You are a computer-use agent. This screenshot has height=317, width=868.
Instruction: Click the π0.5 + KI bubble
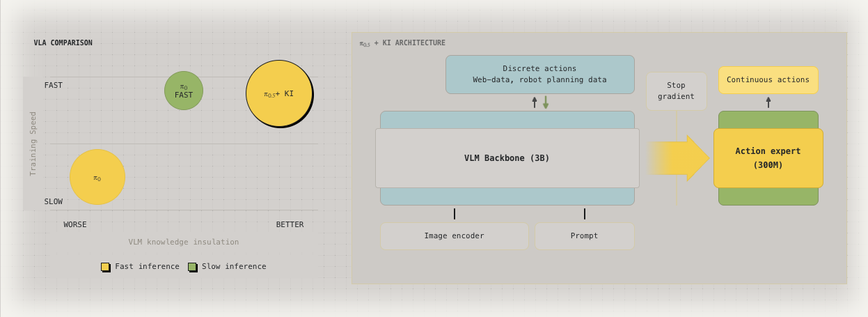279,93
